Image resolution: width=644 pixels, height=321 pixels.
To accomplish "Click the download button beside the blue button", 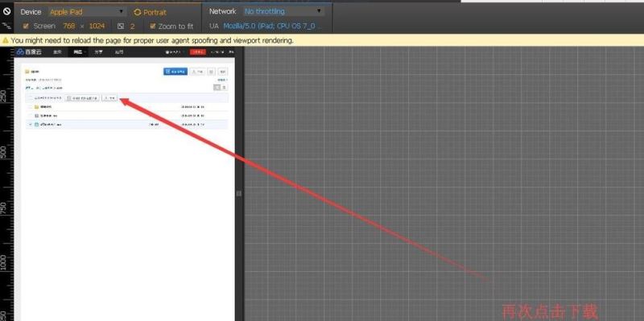I will [x=197, y=72].
